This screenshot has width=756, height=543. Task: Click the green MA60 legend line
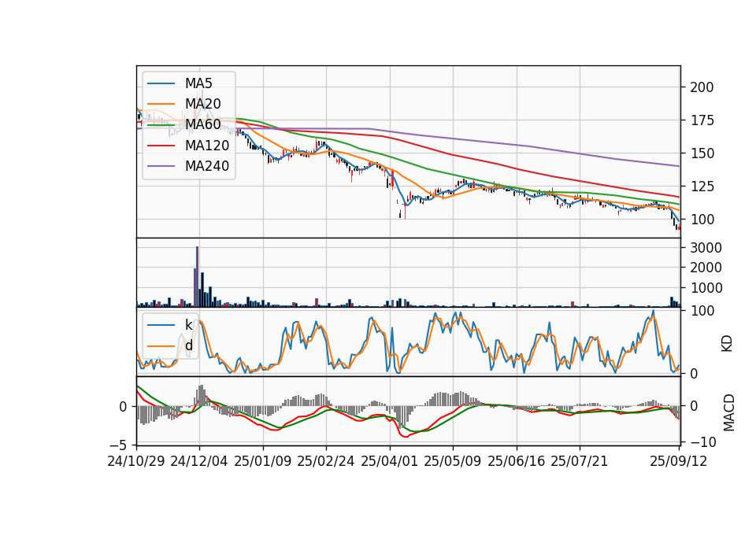point(161,125)
